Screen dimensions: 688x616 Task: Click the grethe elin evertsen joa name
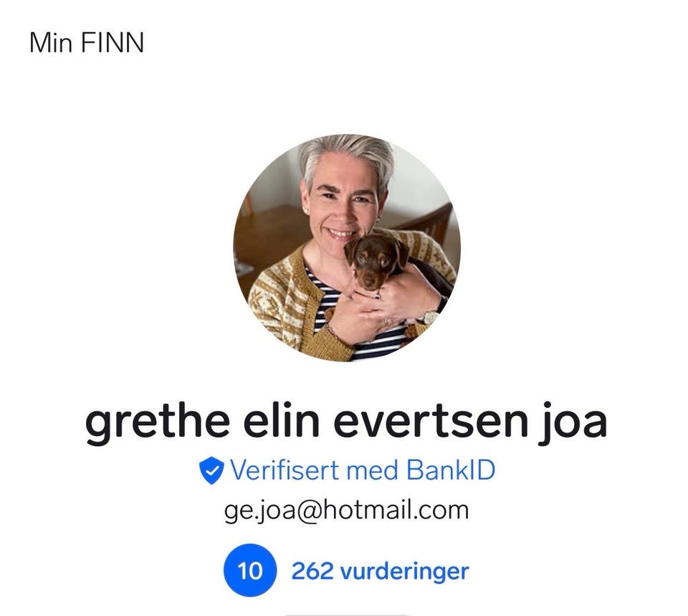346,422
